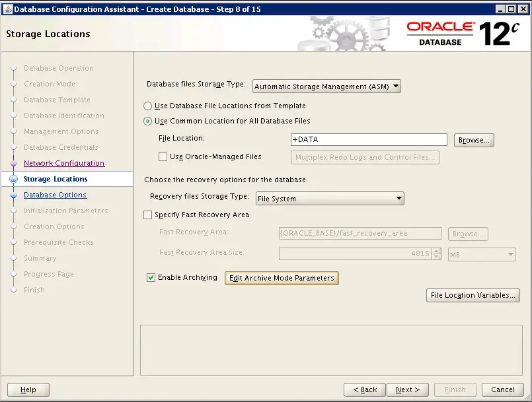Click the Summary step

click(40, 258)
